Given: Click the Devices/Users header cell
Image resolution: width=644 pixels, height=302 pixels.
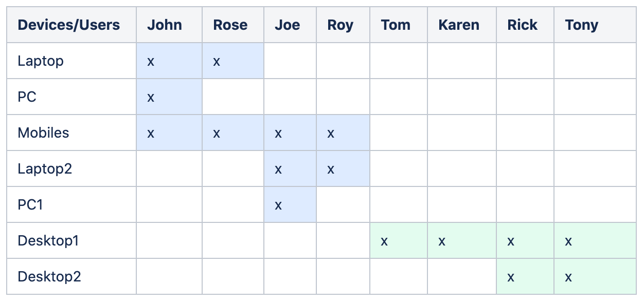Looking at the screenshot, I should [68, 25].
